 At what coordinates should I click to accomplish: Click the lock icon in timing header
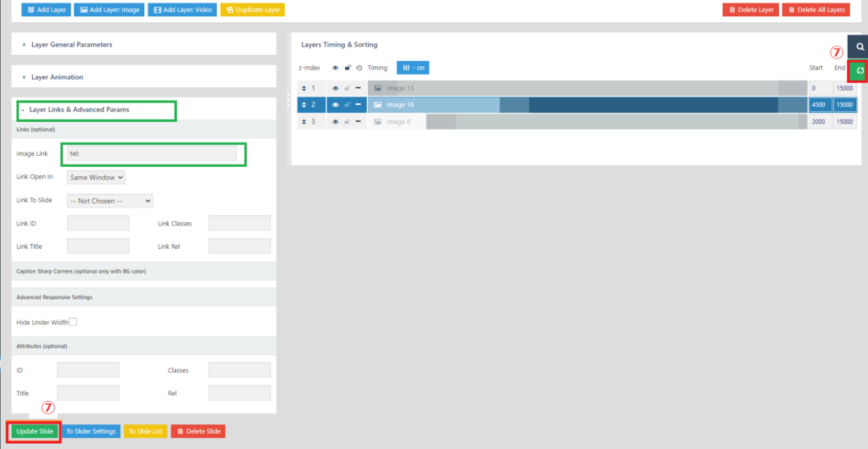pyautogui.click(x=347, y=68)
